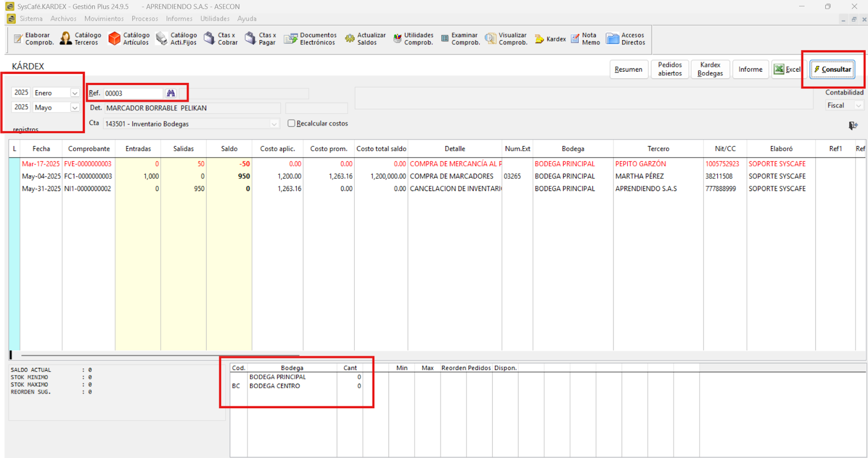Click the exit door icon at right
This screenshot has height=458, width=868.
(853, 126)
